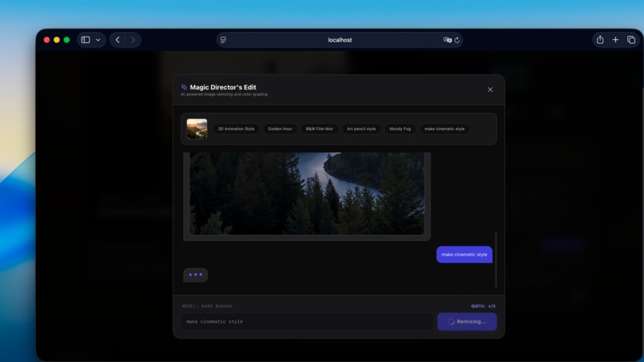Click the Remixing button
Screen dimensions: 644x362
click(467, 322)
